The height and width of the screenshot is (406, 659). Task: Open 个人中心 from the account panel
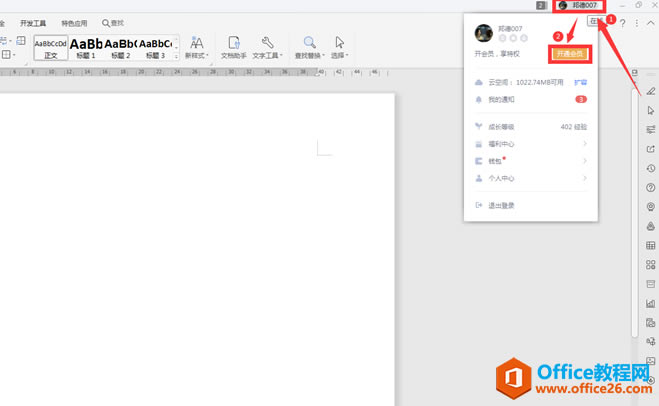501,178
